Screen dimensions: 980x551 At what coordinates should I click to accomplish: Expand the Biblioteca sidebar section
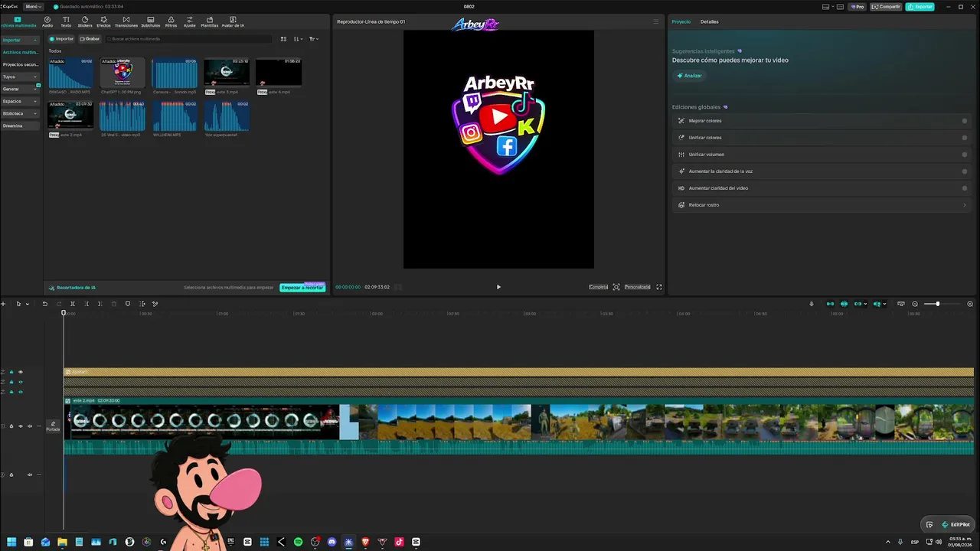pos(19,113)
